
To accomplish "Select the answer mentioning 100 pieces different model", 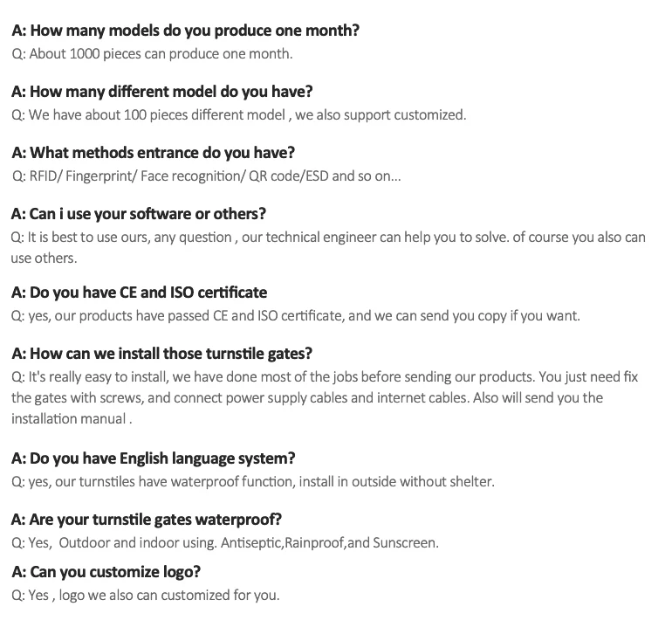I will coord(238,114).
